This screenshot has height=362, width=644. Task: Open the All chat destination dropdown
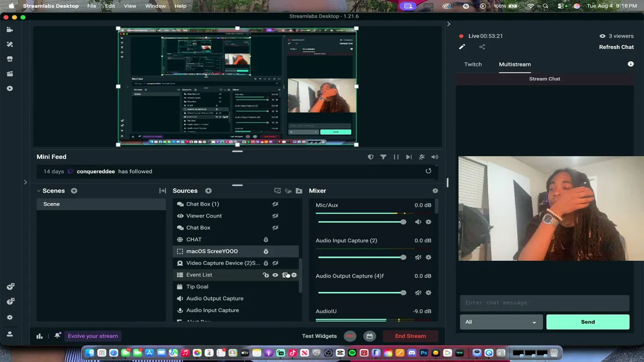point(501,322)
